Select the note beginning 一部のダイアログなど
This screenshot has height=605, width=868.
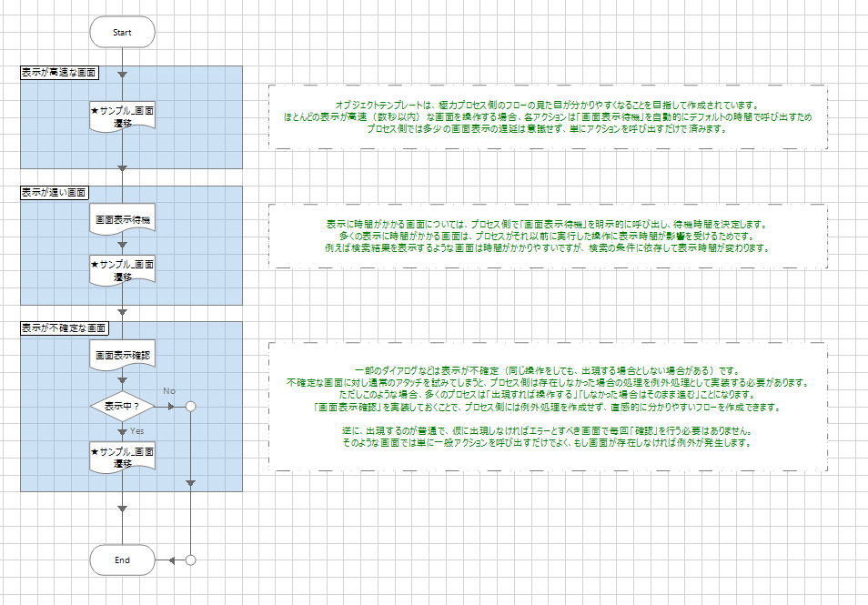547,407
